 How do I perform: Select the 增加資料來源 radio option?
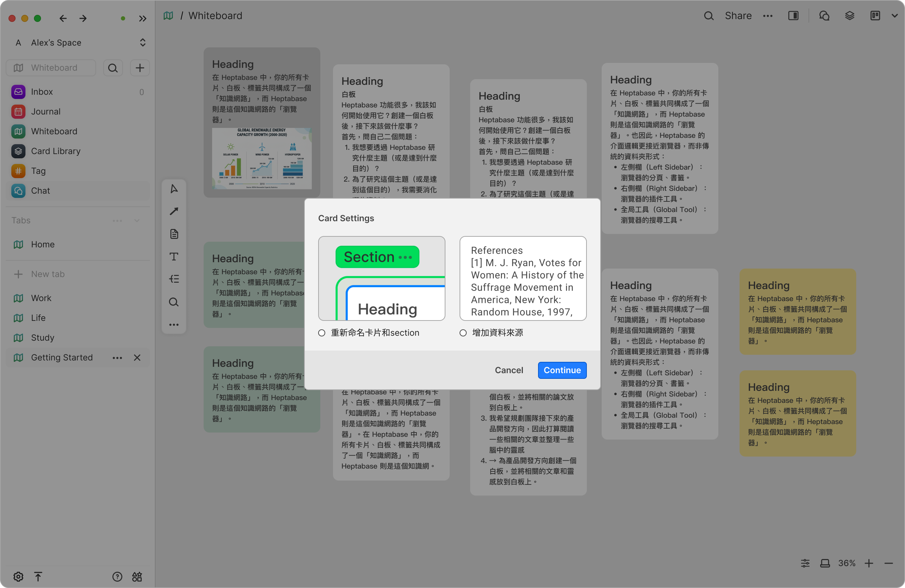point(463,333)
